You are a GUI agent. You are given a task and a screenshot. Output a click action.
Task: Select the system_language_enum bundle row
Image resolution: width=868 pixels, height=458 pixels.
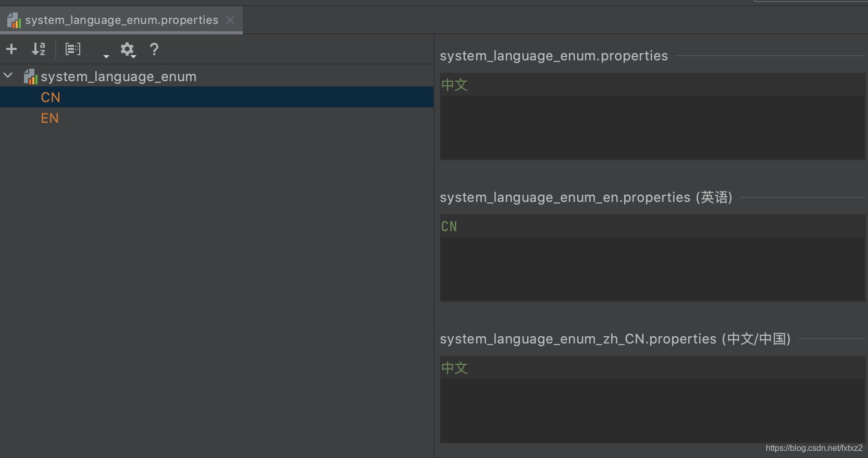pyautogui.click(x=217, y=77)
